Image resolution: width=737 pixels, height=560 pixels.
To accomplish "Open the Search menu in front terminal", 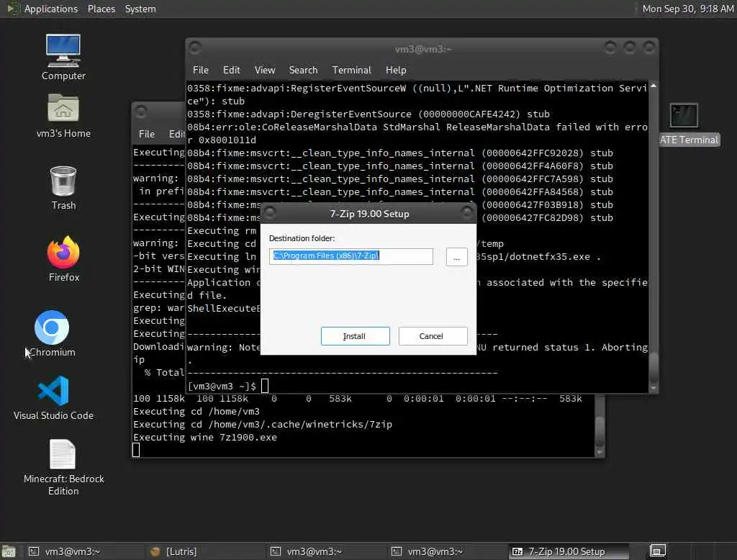I will click(303, 70).
